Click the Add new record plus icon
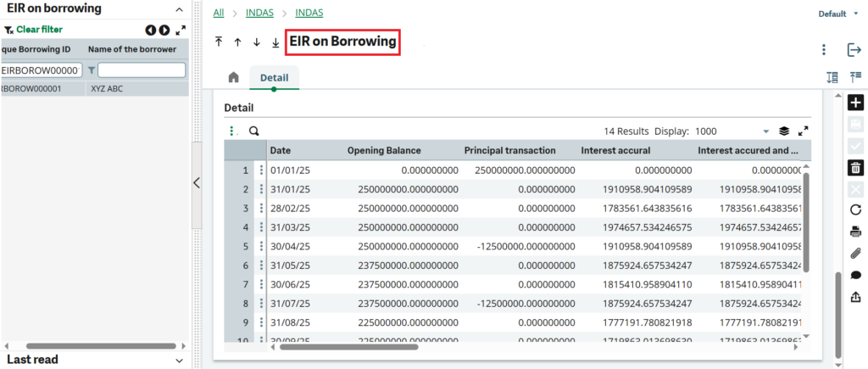868x369 pixels. coord(855,103)
